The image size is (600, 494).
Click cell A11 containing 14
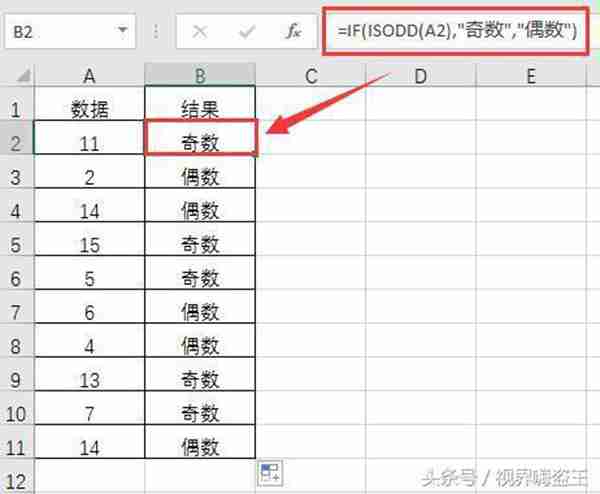89,441
